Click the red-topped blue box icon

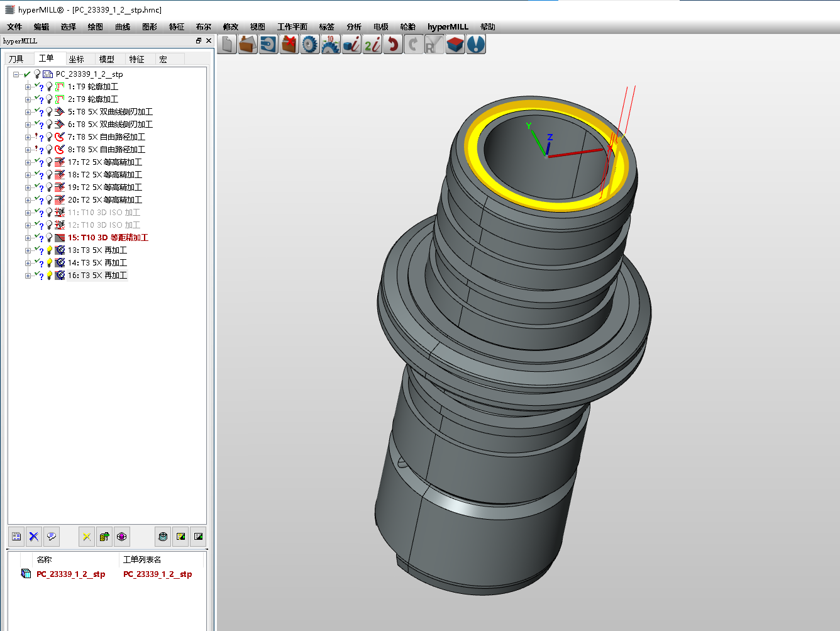click(455, 44)
